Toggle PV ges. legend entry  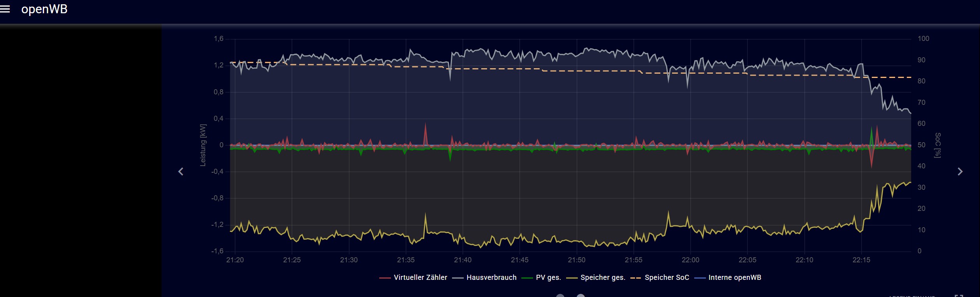(548, 278)
